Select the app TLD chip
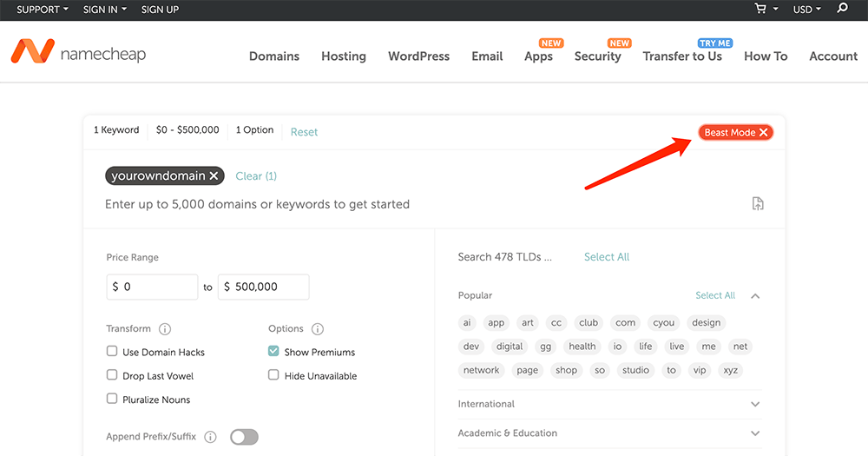This screenshot has height=456, width=868. click(496, 322)
